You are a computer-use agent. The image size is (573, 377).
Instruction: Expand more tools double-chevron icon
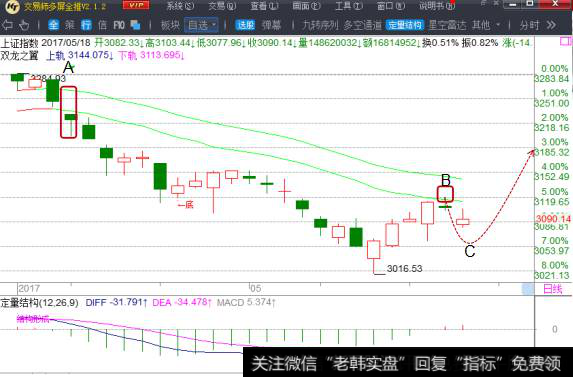click(x=551, y=25)
